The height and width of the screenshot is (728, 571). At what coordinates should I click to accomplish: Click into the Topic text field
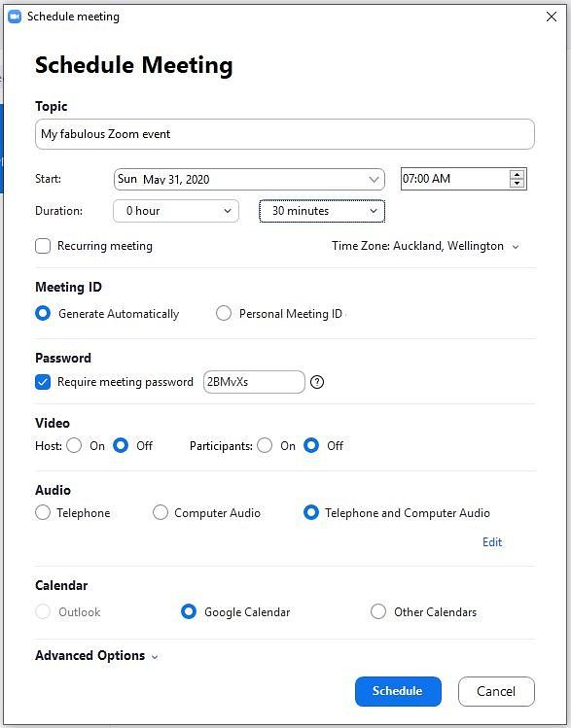click(285, 134)
